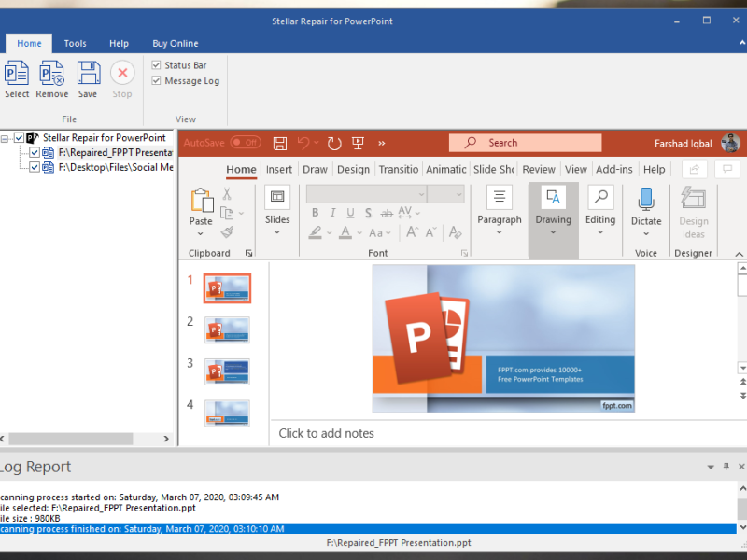
Task: Select F:\Repaired_FPPT Presentation tree item
Action: [x=115, y=152]
